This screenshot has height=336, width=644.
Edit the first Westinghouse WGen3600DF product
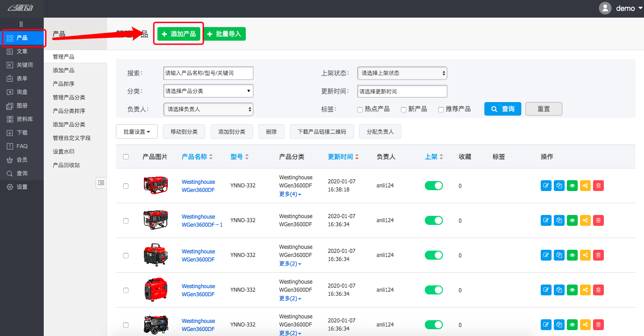pyautogui.click(x=546, y=185)
